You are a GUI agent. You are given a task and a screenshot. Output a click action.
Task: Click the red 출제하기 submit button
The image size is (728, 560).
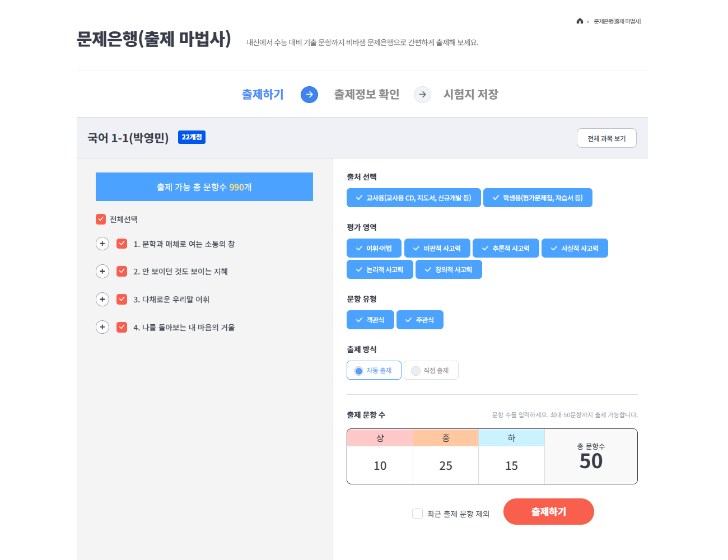pyautogui.click(x=549, y=511)
